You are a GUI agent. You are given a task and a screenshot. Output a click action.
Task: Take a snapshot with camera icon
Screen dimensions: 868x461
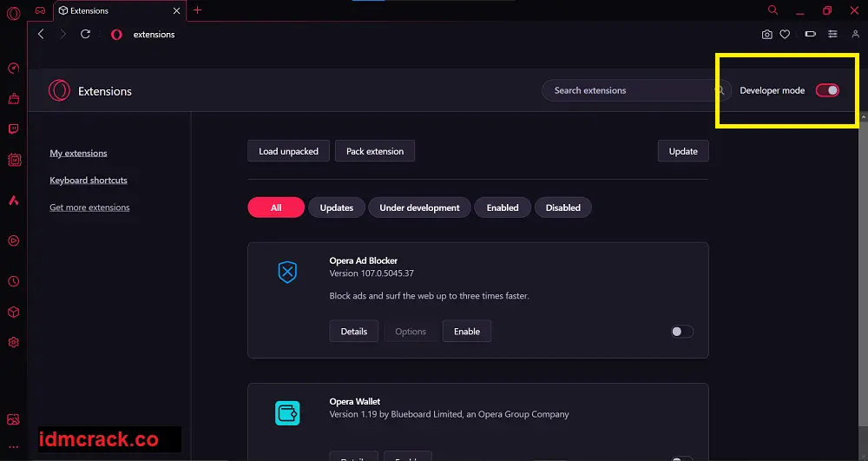766,35
